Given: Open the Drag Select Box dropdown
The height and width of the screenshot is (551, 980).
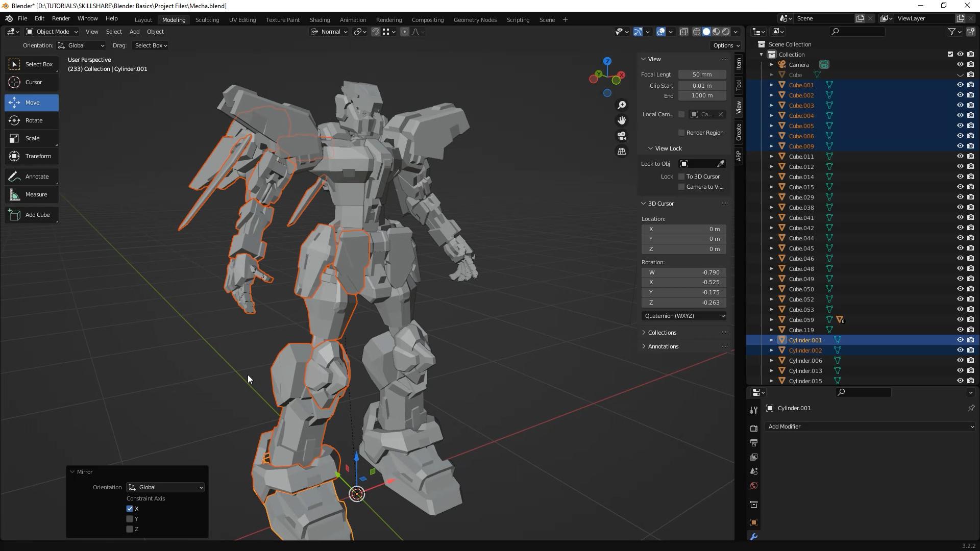Looking at the screenshot, I should pyautogui.click(x=151, y=45).
